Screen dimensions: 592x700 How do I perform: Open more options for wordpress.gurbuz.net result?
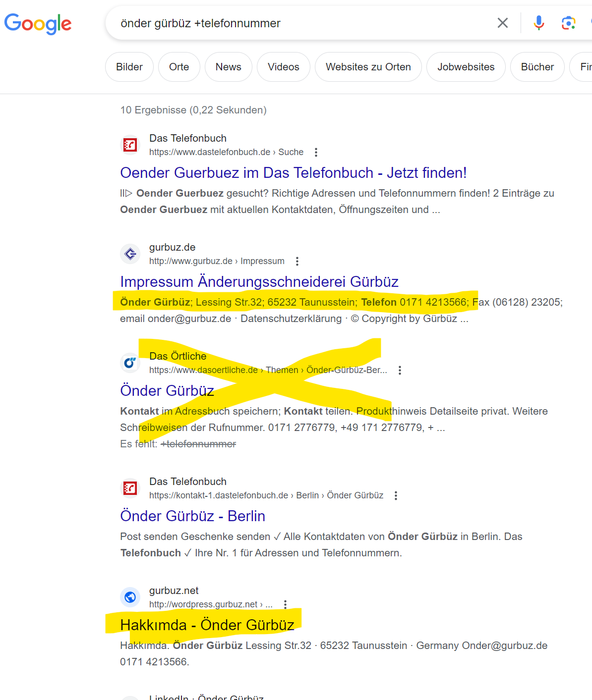(285, 604)
